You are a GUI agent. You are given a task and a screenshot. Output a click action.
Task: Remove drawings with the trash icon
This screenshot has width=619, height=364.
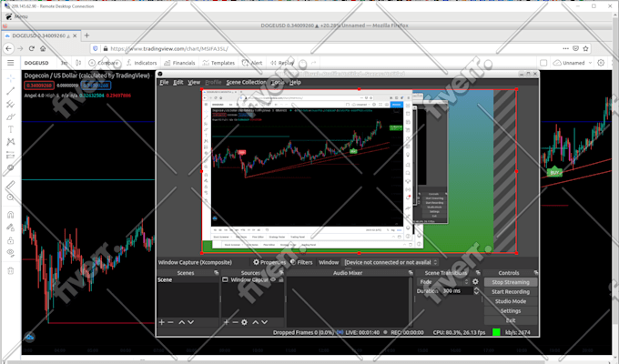pyautogui.click(x=11, y=271)
